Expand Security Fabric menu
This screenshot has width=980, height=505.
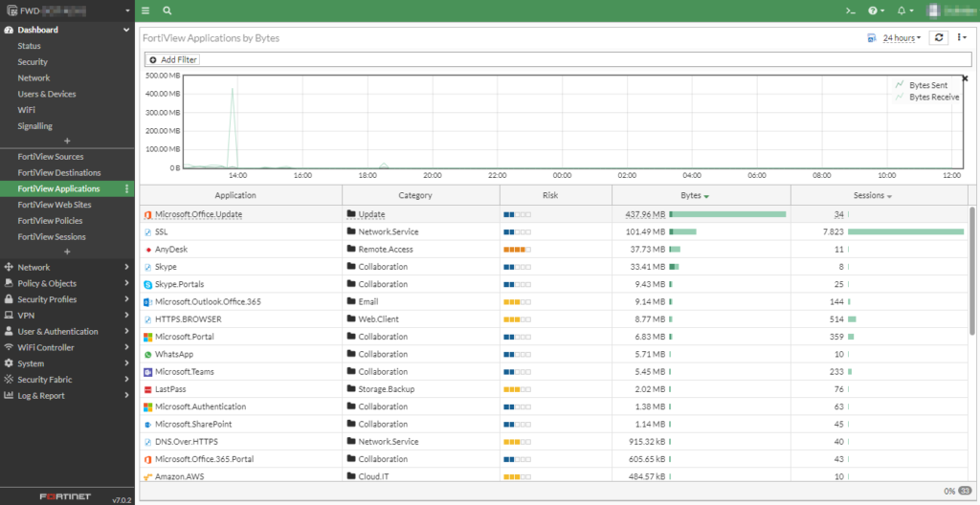[x=68, y=380]
